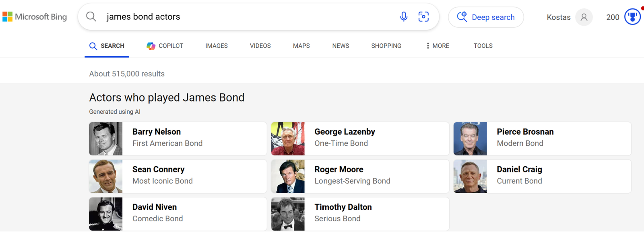Click the microphone voice search icon

point(404,16)
